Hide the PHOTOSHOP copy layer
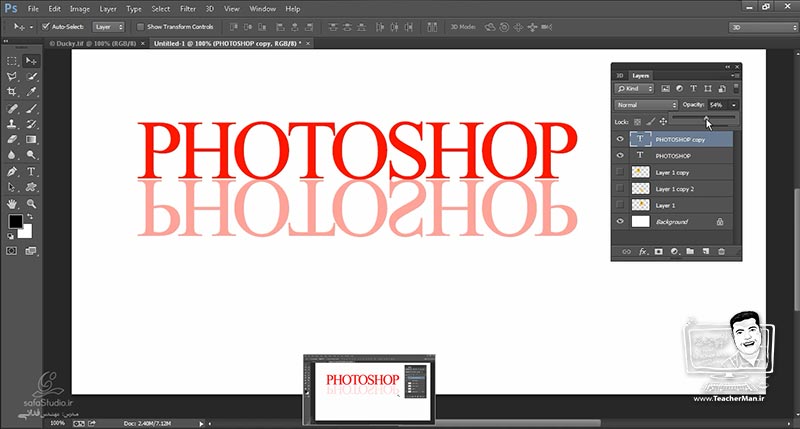800x429 pixels. [620, 139]
